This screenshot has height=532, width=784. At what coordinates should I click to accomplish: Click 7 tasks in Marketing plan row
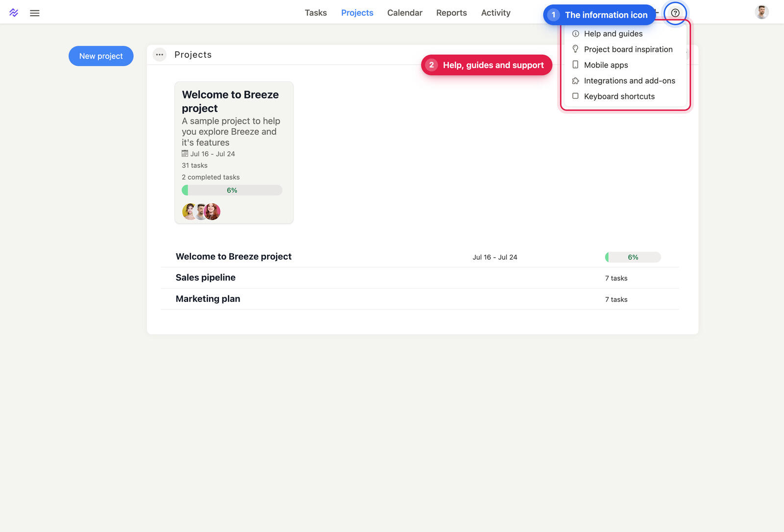pos(616,299)
